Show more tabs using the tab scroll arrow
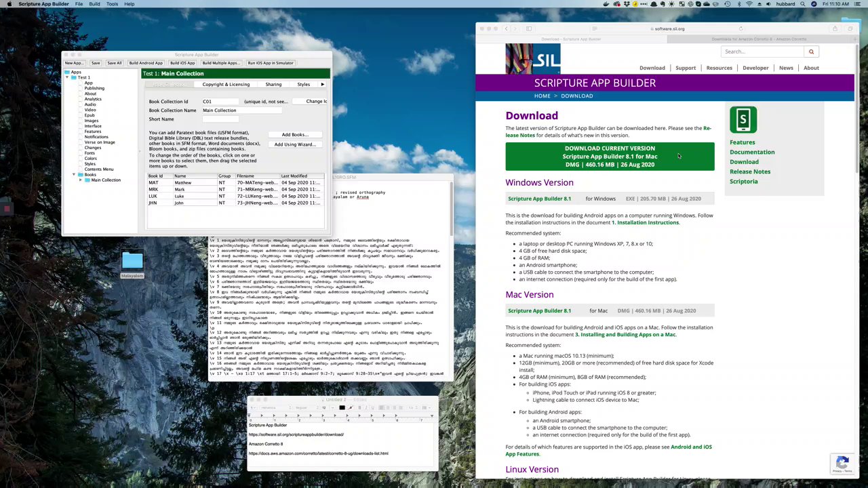This screenshot has width=868, height=488. click(322, 85)
